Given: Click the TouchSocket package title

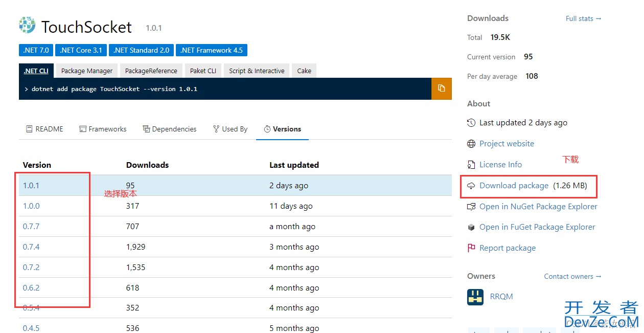Looking at the screenshot, I should click(86, 27).
